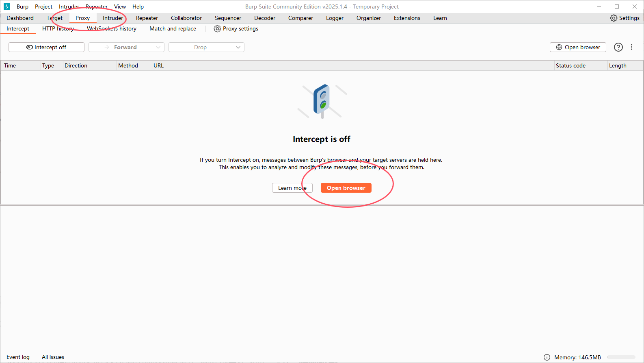This screenshot has height=363, width=644.
Task: Open the Extensions tab
Action: coord(407,18)
